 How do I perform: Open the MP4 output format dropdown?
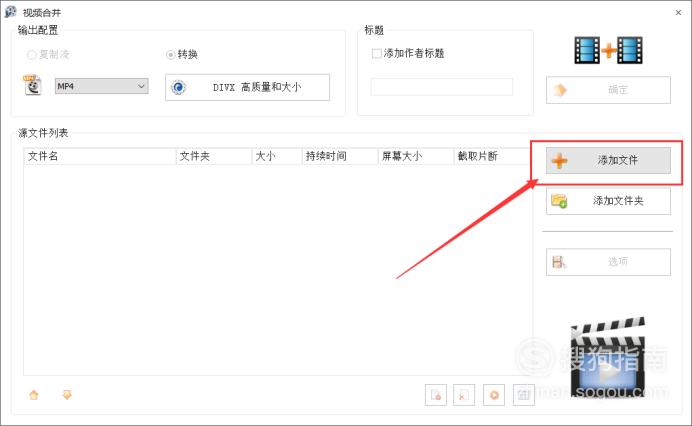[x=102, y=86]
